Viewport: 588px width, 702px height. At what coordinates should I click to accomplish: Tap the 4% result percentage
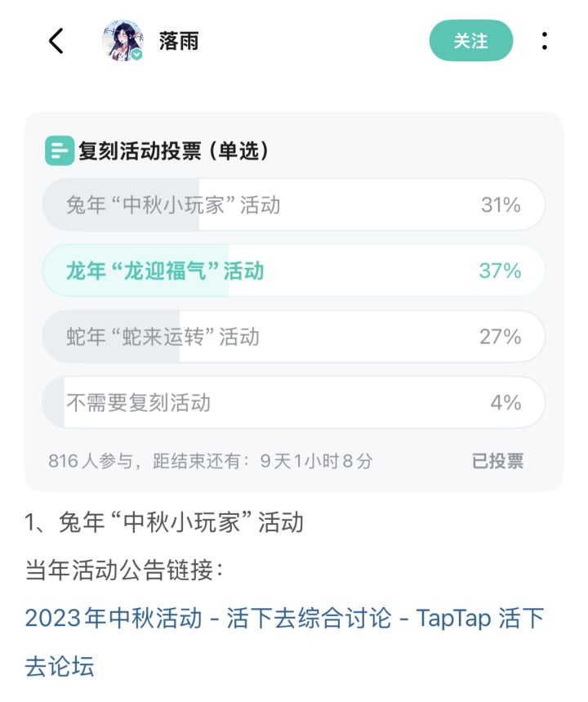[506, 402]
